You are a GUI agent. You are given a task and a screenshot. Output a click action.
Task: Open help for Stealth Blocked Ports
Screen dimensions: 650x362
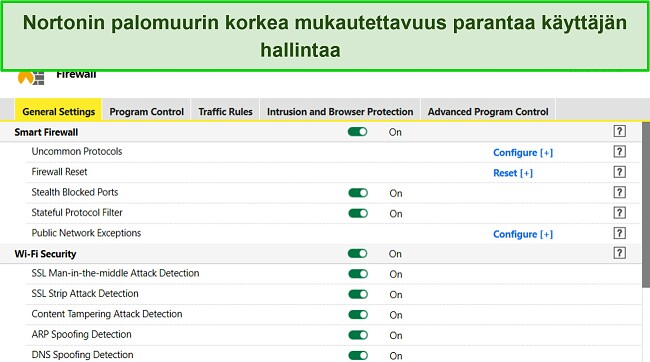[x=619, y=192]
